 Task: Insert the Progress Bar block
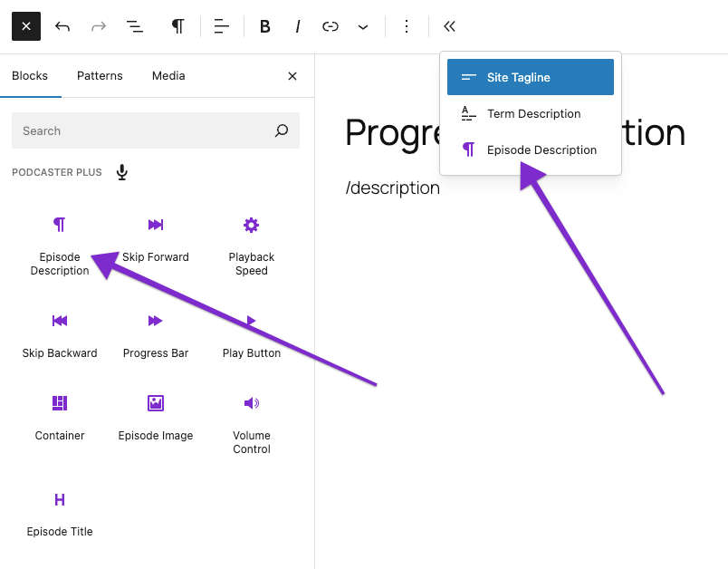156,336
